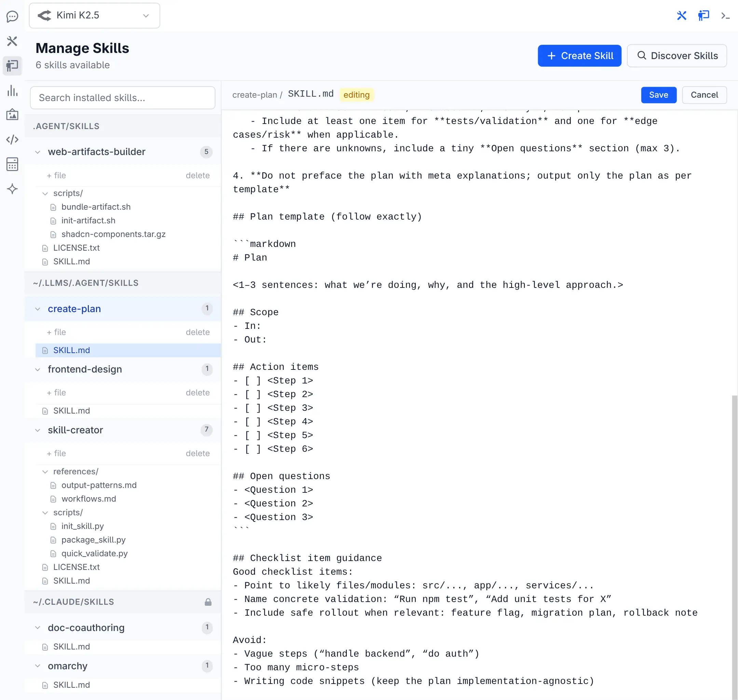Collapse the references/ folder

(45, 472)
